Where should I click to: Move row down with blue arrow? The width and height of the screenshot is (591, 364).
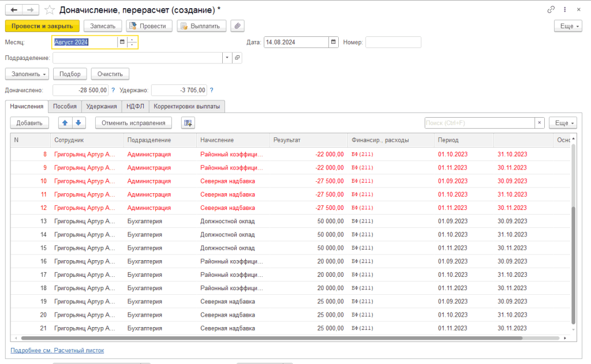(78, 123)
